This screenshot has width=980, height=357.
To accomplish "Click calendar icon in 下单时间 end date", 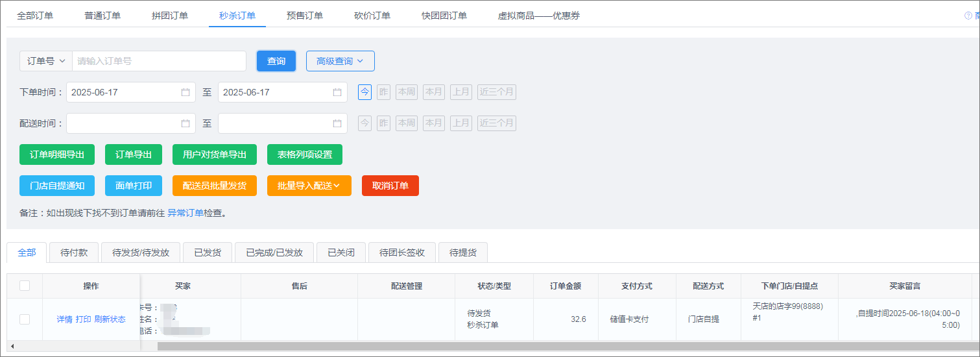I will point(337,92).
